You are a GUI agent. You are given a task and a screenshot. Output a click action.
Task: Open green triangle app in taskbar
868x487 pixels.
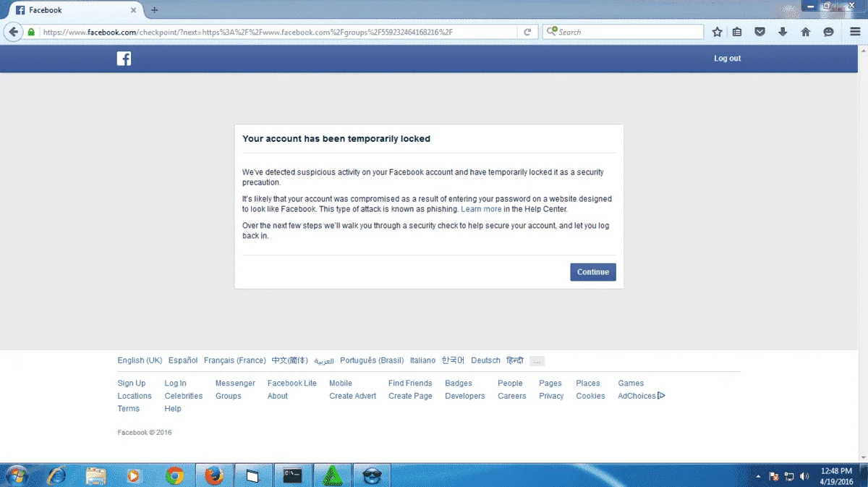point(332,475)
